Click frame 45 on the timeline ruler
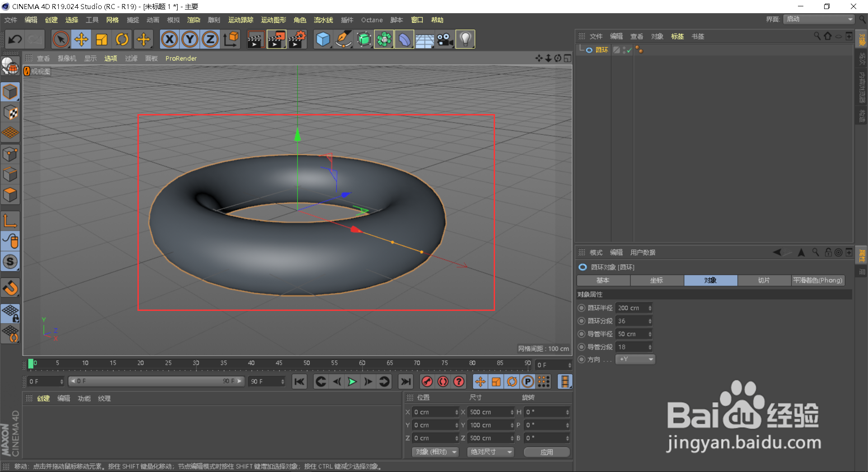Viewport: 868px width, 472px height. pos(279,363)
